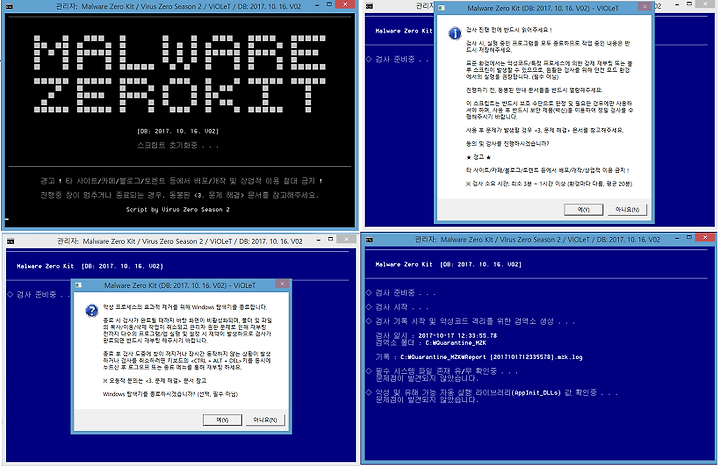This screenshot has height=467, width=720.
Task: Click '검사 준비중' in console behind the question dialog
Action: pyautogui.click(x=39, y=294)
